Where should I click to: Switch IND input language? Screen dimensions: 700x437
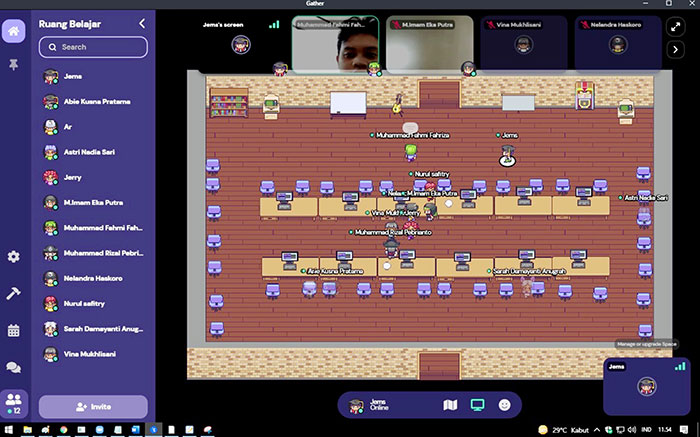click(x=646, y=430)
